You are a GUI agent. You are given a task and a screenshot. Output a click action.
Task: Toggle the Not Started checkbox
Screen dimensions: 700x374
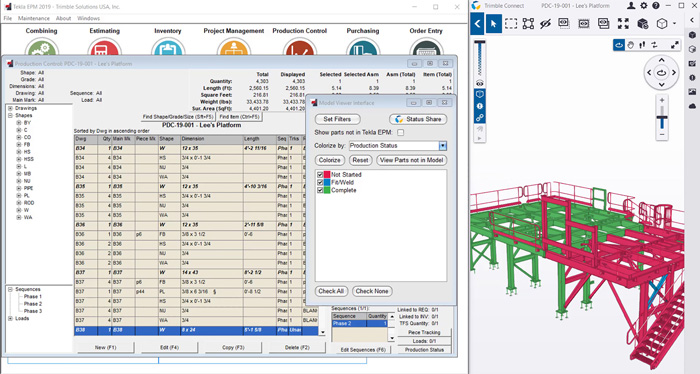pos(320,175)
